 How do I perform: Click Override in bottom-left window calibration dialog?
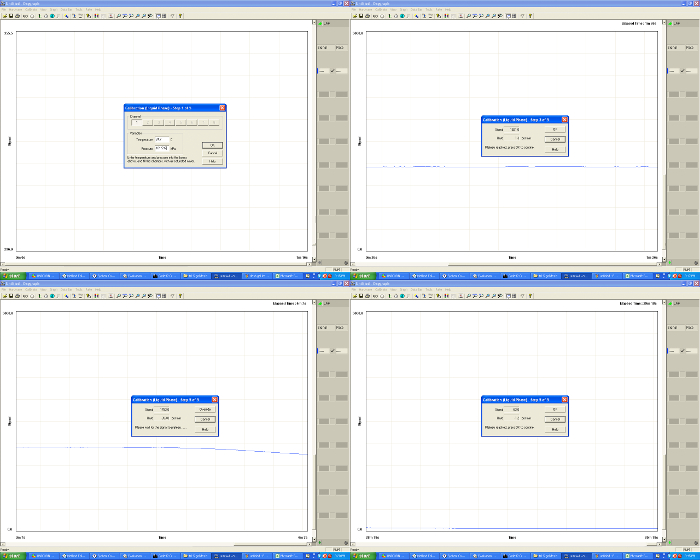coord(205,410)
